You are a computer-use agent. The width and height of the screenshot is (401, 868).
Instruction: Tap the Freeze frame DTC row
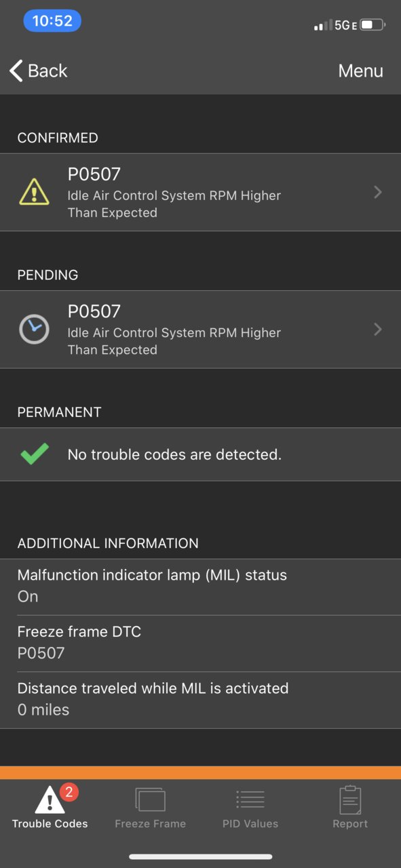click(200, 644)
